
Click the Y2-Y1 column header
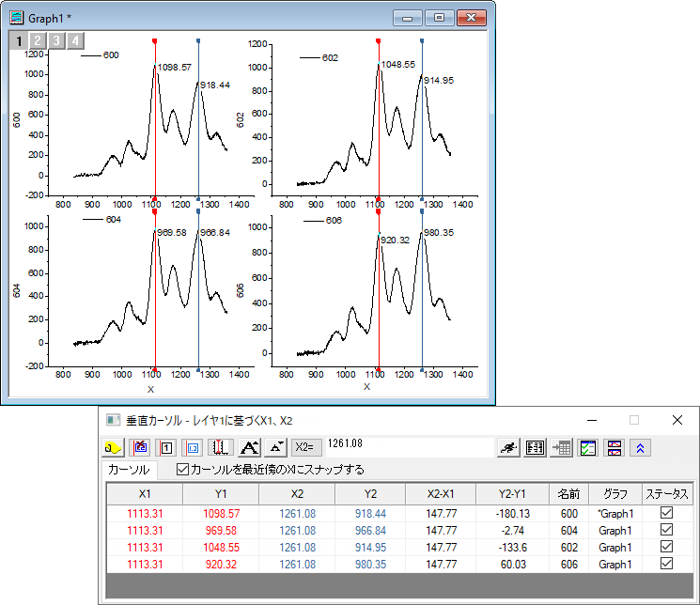point(512,494)
